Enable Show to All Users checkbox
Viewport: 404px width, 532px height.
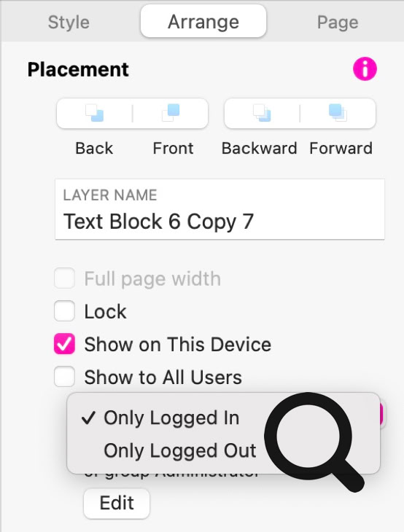click(x=64, y=377)
